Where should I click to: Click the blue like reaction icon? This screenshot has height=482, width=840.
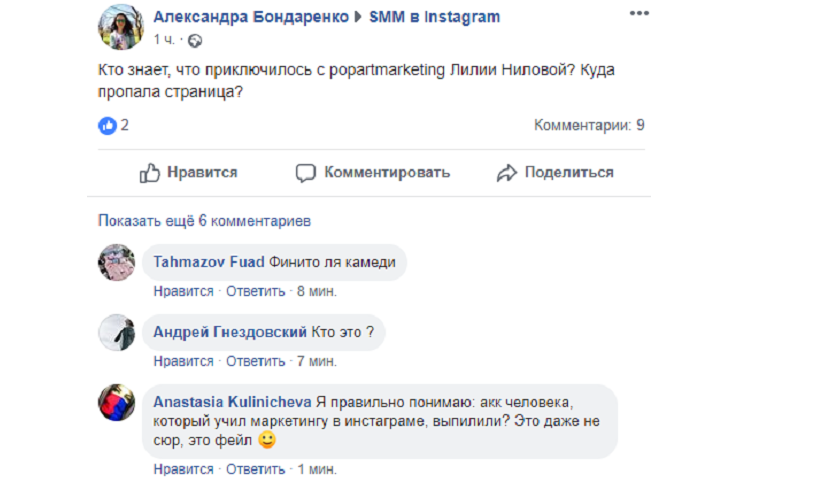click(107, 126)
